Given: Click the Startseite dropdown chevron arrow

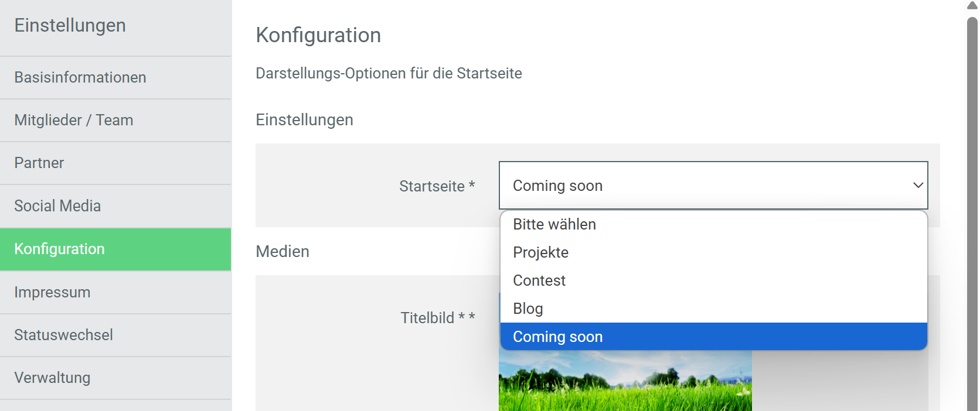Looking at the screenshot, I should coord(918,186).
